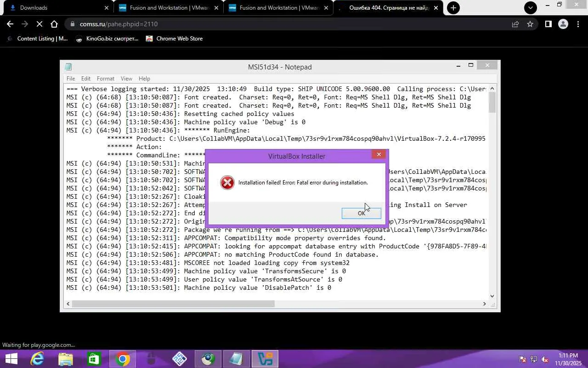The height and width of the screenshot is (368, 588).
Task: Open the Format menu in Notepad
Action: 106,79
